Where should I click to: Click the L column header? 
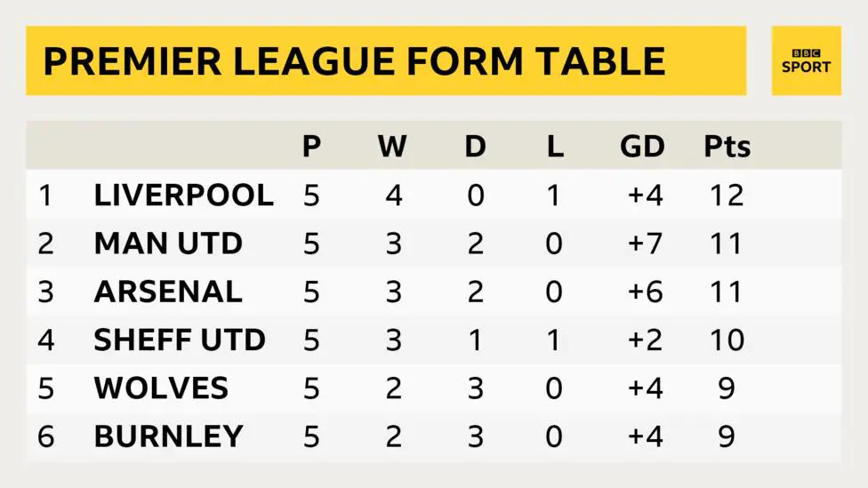555,146
